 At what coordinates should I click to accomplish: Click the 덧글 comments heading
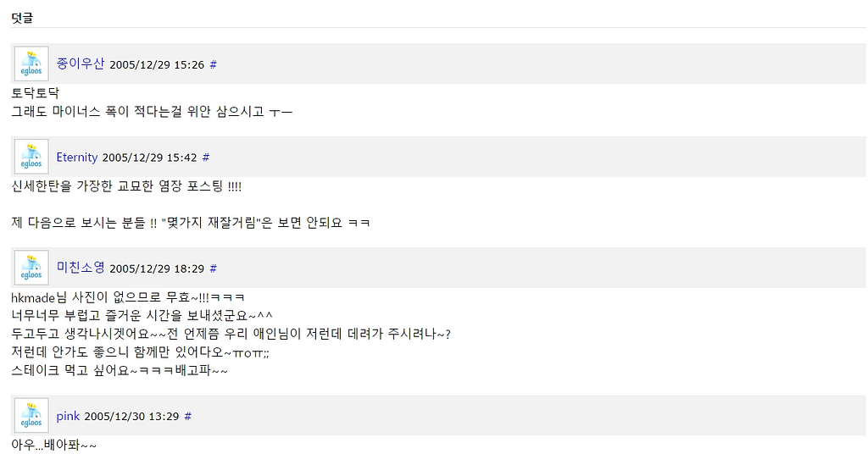(x=22, y=18)
